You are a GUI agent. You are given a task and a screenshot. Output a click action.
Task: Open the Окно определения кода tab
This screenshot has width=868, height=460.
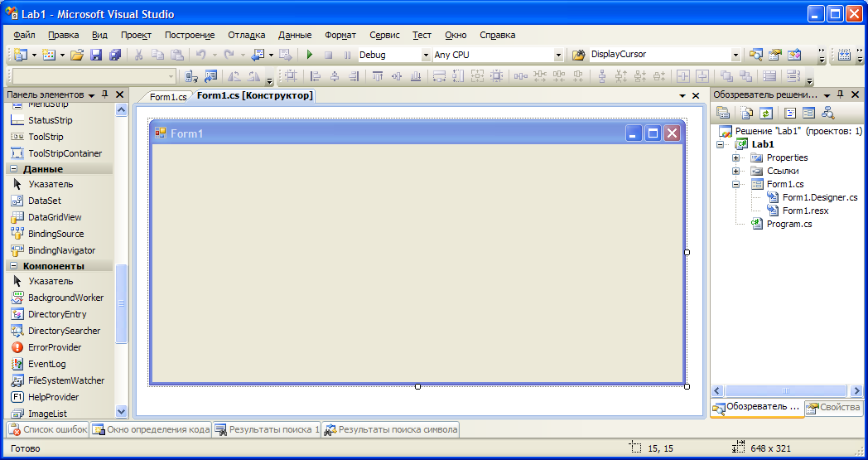pos(151,429)
